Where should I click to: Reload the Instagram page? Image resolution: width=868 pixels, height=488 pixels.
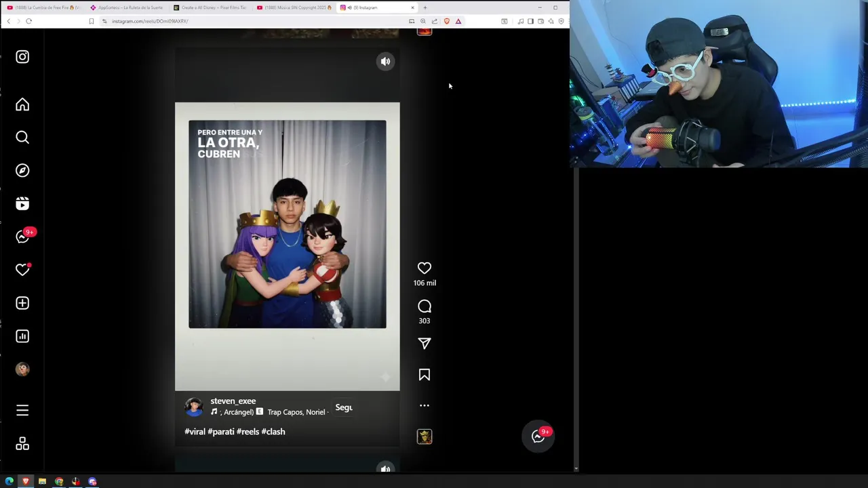click(x=28, y=21)
